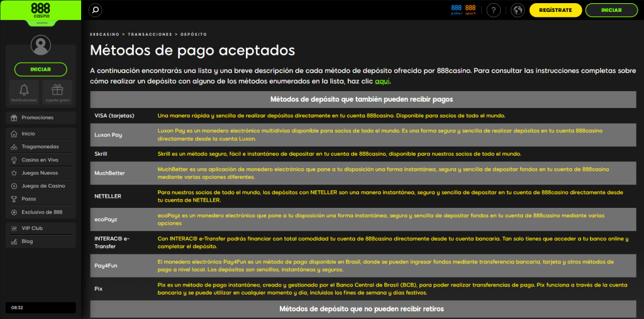This screenshot has width=644, height=319.
Task: Select the 'Pix' method name cell
Action: (123, 289)
